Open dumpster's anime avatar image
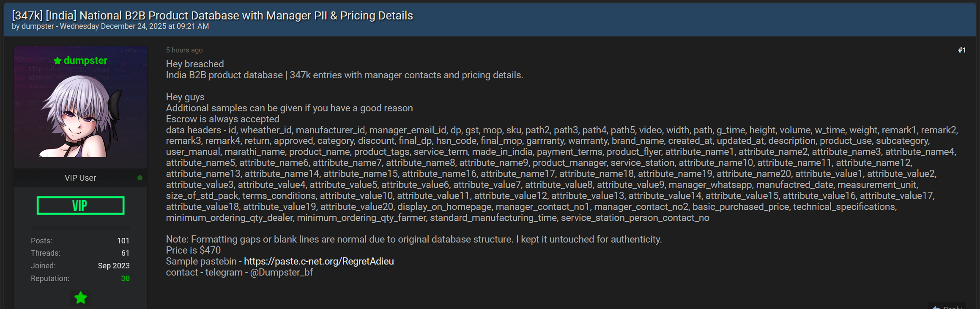980x309 pixels. pyautogui.click(x=80, y=114)
